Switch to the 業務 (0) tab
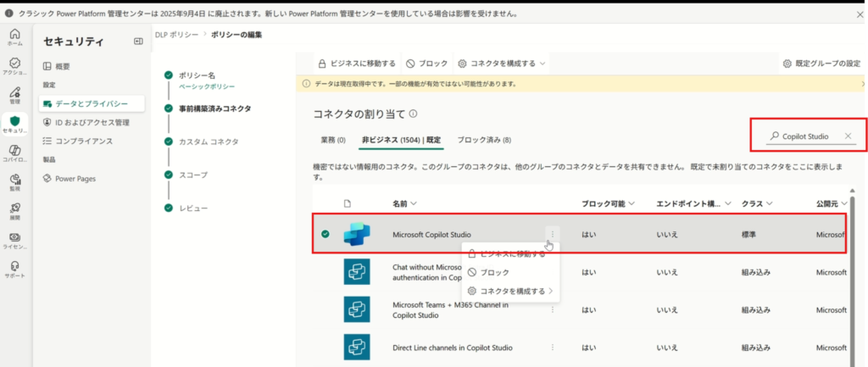This screenshot has width=868, height=367. click(x=333, y=139)
